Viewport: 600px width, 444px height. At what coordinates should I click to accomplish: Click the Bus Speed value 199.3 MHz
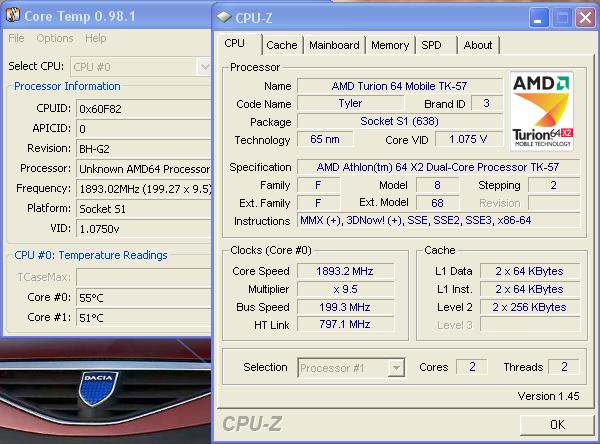pos(345,307)
